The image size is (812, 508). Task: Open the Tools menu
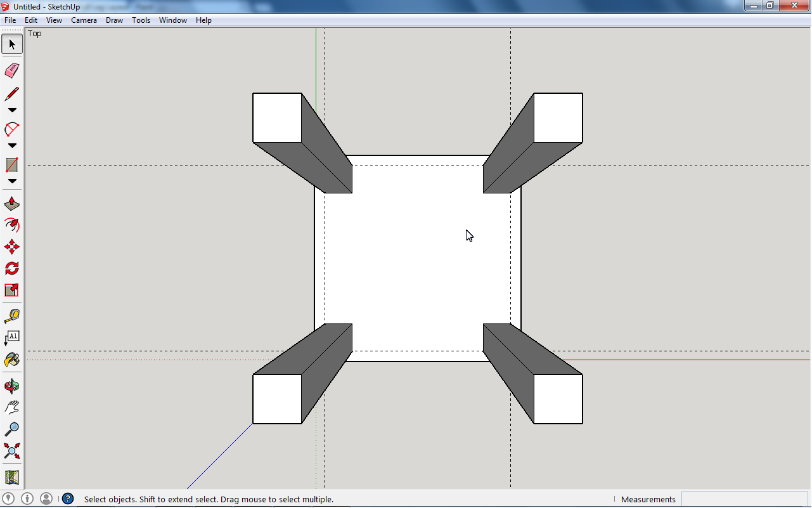pyautogui.click(x=141, y=20)
